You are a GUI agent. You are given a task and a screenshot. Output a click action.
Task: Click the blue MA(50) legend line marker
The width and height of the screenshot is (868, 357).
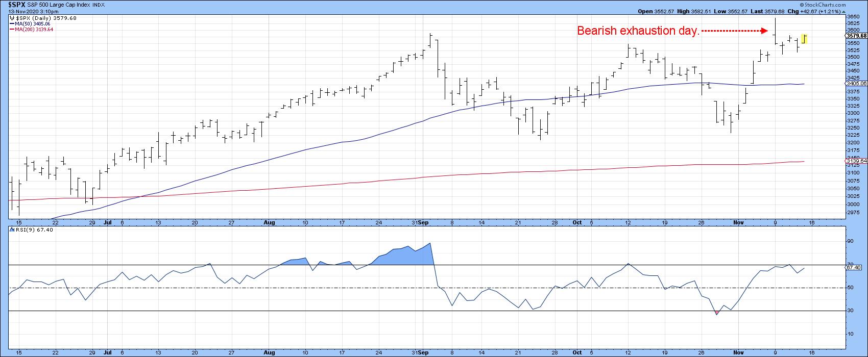pos(11,23)
